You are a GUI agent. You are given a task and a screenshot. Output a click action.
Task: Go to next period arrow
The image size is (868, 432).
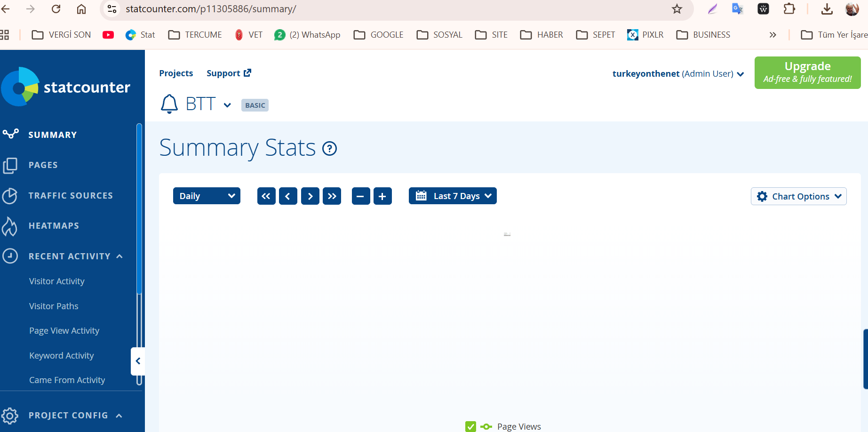point(310,196)
